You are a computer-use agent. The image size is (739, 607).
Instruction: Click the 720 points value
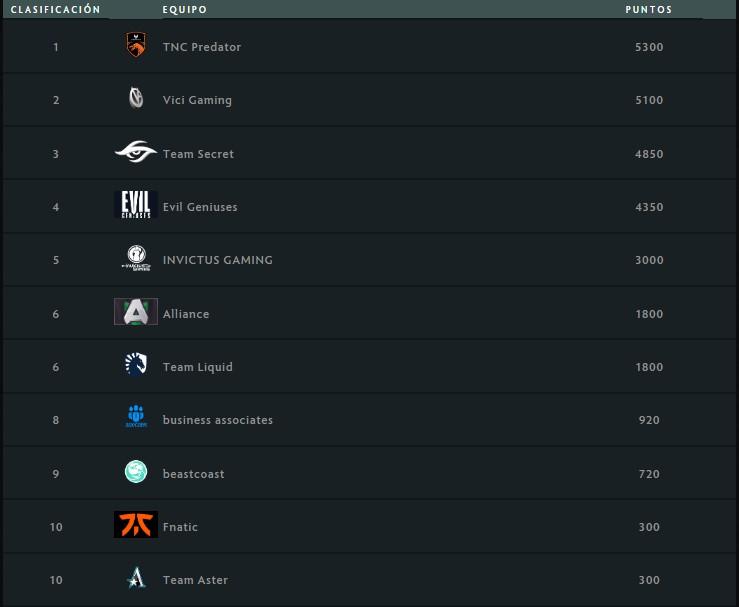tap(649, 474)
